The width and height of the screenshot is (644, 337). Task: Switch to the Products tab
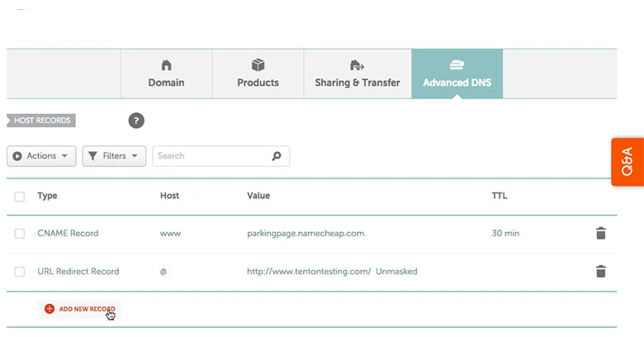pyautogui.click(x=258, y=74)
